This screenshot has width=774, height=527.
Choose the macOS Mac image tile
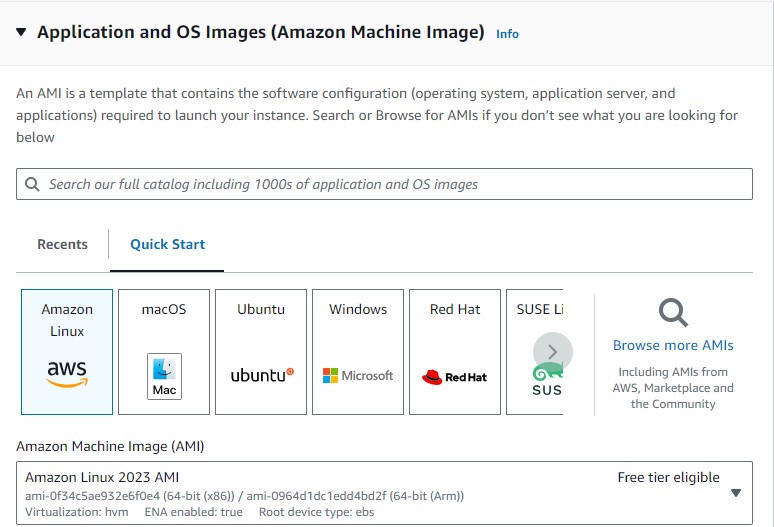point(164,351)
